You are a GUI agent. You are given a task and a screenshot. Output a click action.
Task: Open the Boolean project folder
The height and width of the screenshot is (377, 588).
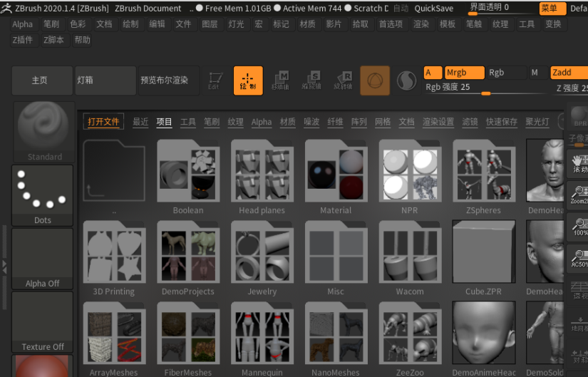(188, 177)
